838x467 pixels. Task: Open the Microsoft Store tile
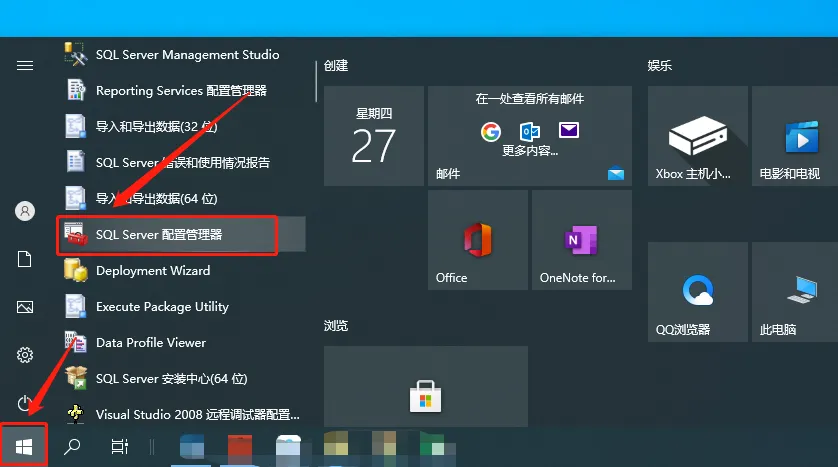pos(425,386)
